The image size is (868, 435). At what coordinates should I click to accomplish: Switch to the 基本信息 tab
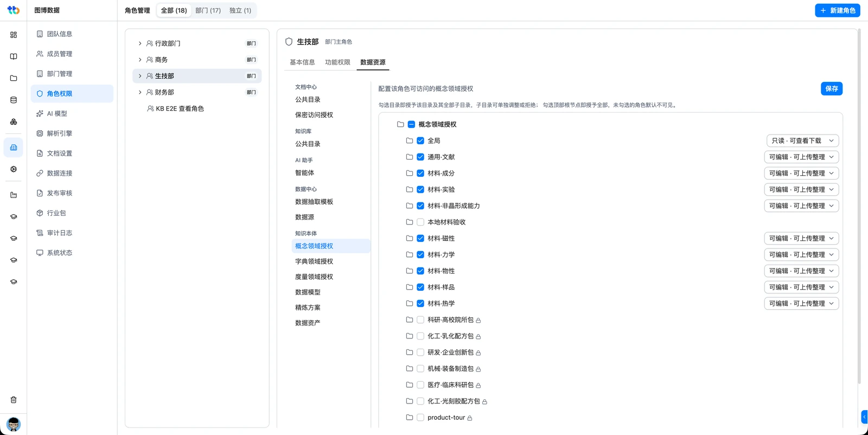click(x=302, y=62)
